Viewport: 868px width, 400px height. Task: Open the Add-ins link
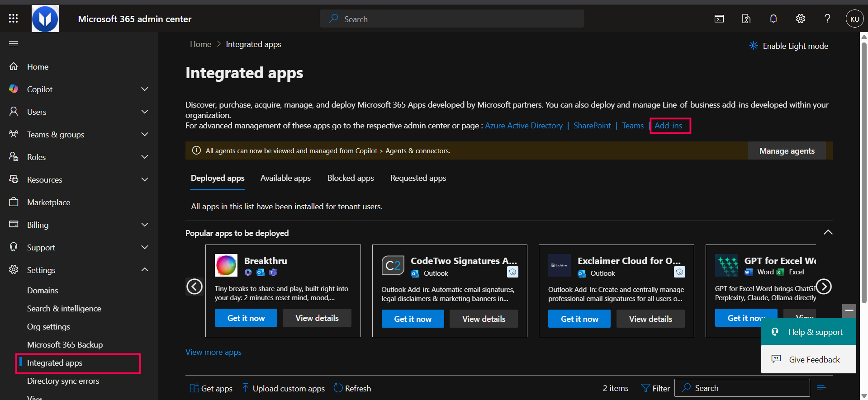pyautogui.click(x=668, y=126)
